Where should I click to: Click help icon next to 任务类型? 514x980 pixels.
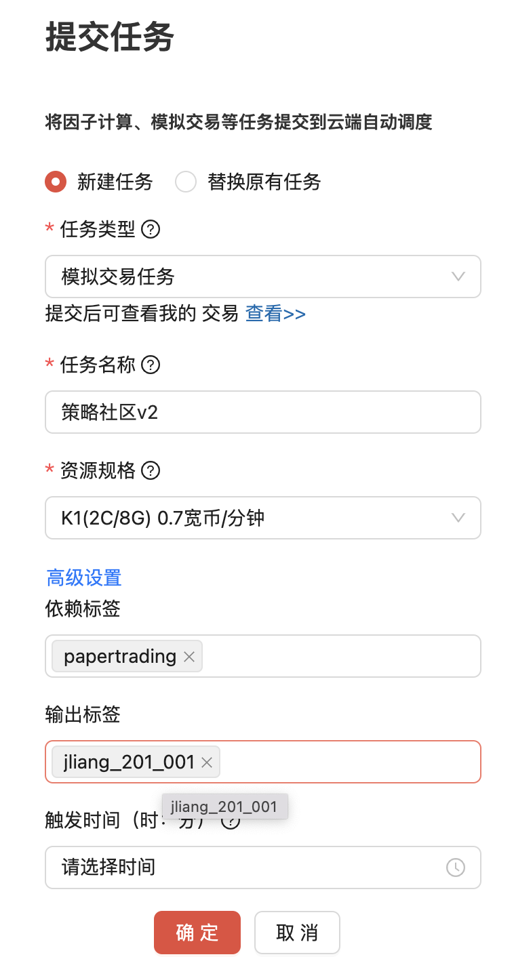pos(151,230)
